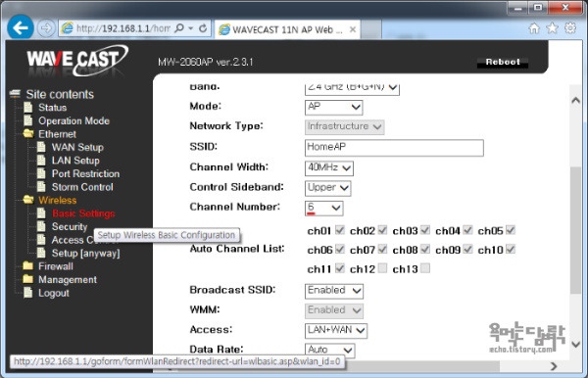Toggle the ch08 checkbox
Screen dimensions: 588x378
coord(425,249)
